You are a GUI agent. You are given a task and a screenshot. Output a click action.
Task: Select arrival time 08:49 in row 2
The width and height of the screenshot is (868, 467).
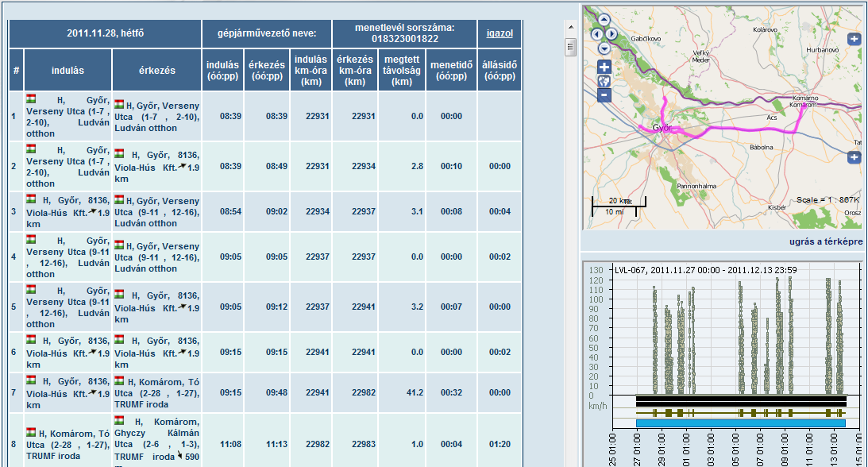pyautogui.click(x=276, y=166)
